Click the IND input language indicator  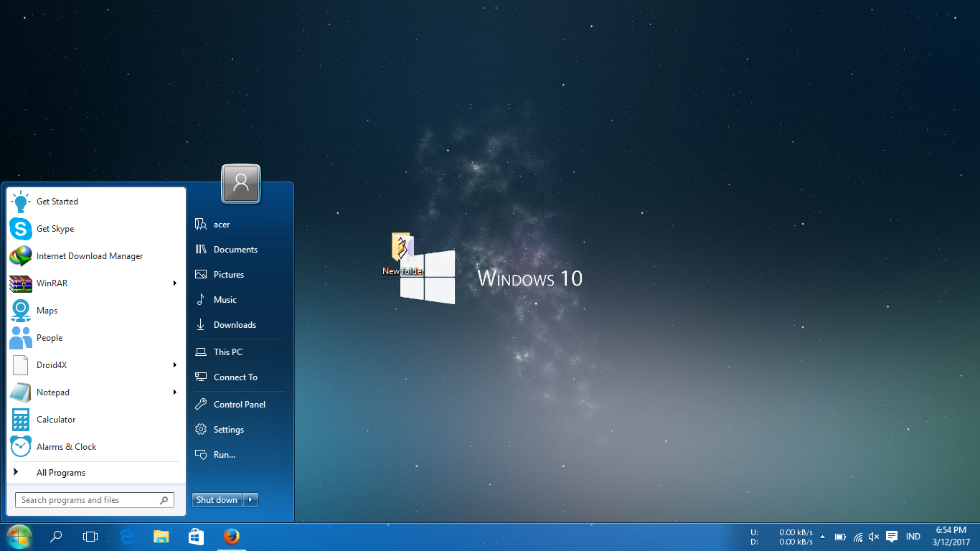point(913,537)
